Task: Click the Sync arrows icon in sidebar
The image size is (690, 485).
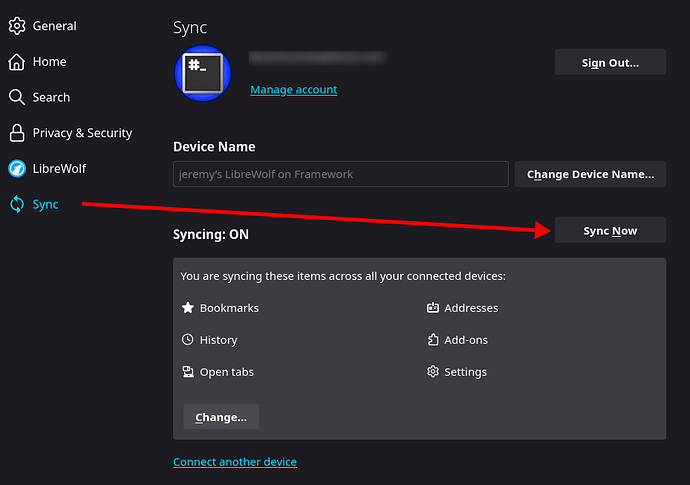Action: click(17, 204)
